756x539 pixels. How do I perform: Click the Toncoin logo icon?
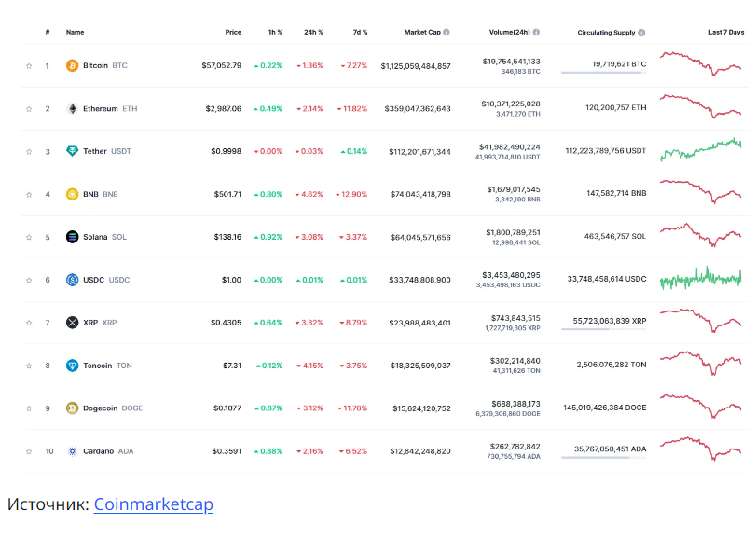click(72, 366)
